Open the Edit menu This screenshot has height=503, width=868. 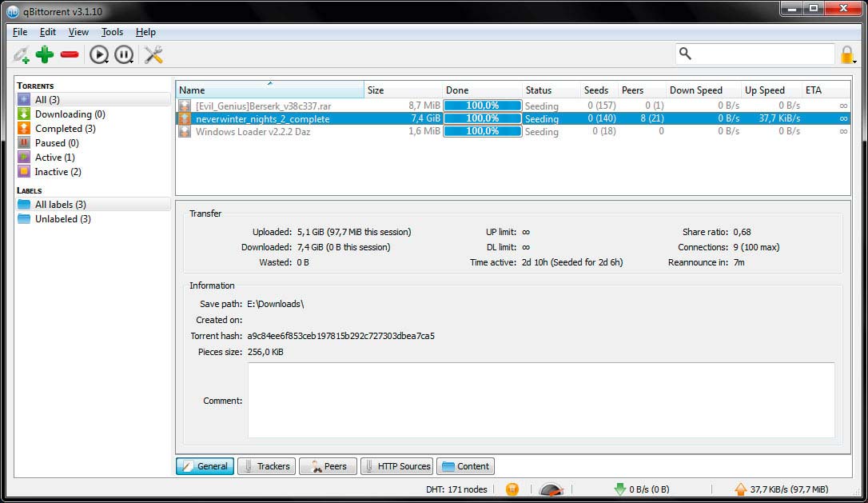[48, 32]
